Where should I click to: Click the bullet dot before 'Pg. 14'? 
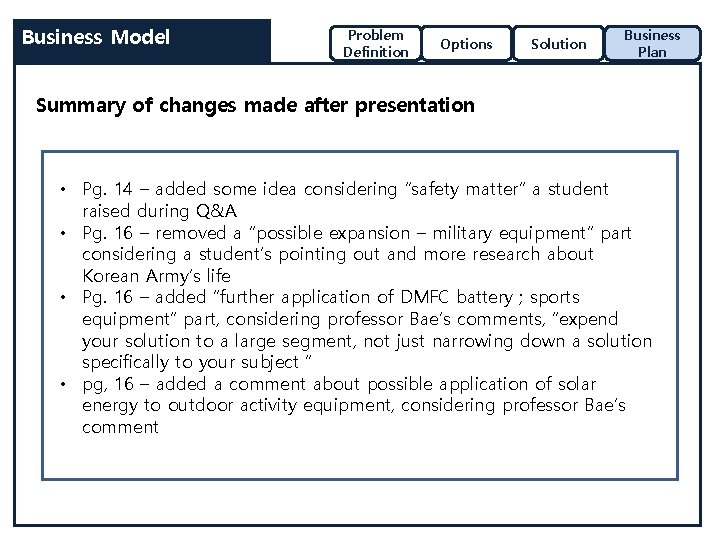coord(62,190)
